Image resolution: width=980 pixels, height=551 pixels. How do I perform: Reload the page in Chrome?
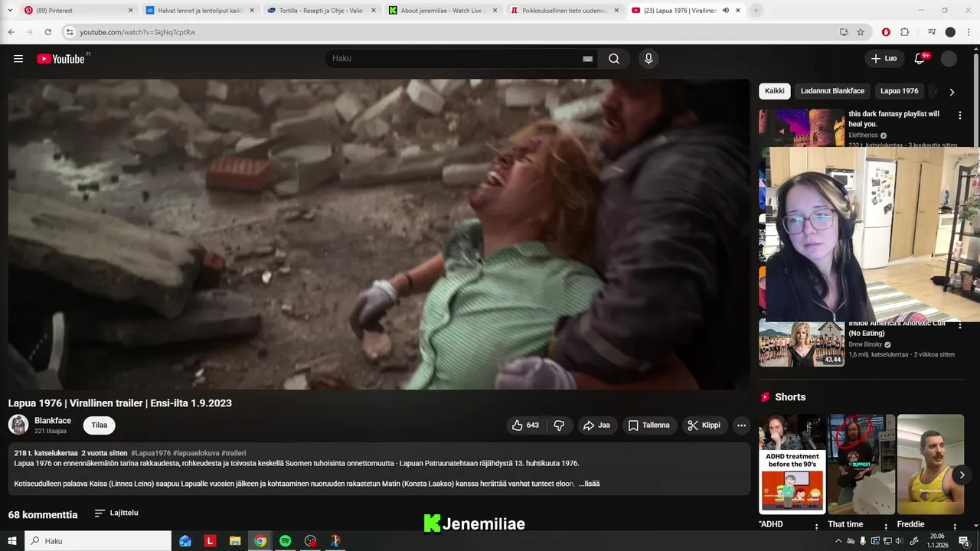(x=47, y=32)
